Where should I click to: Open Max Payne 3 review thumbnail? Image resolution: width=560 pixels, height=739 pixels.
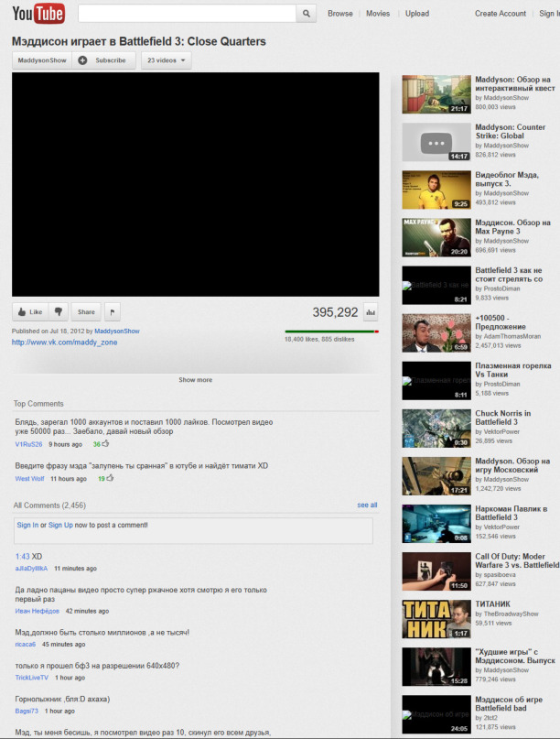click(436, 237)
